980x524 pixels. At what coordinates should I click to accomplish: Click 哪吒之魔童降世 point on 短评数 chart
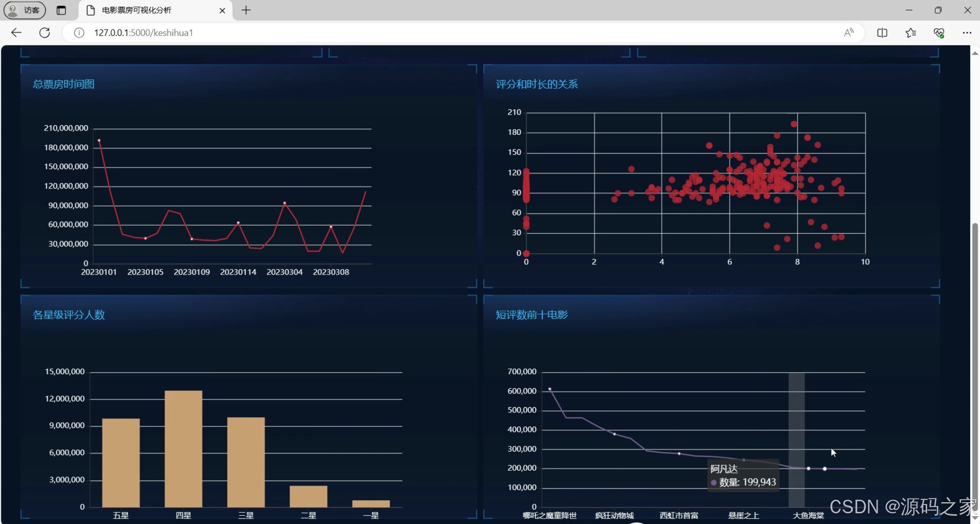[x=550, y=389]
